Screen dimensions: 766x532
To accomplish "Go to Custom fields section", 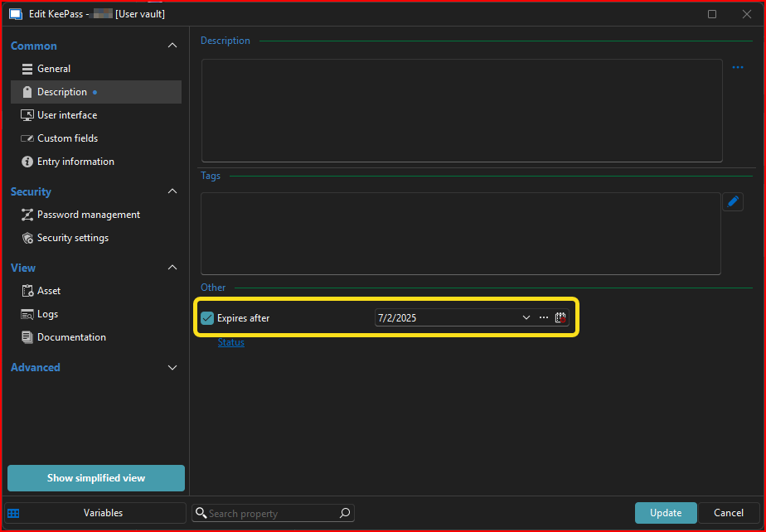I will tap(96, 138).
